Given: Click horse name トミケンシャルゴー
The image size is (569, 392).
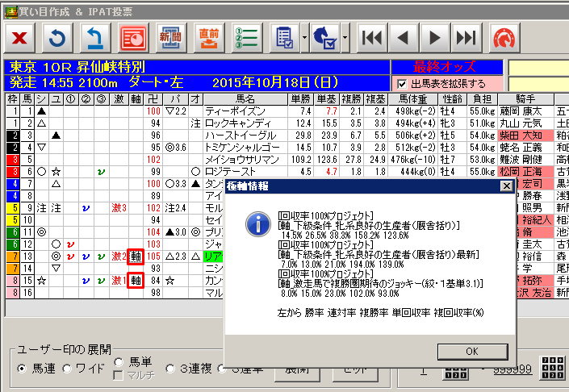Looking at the screenshot, I should coord(242,148).
